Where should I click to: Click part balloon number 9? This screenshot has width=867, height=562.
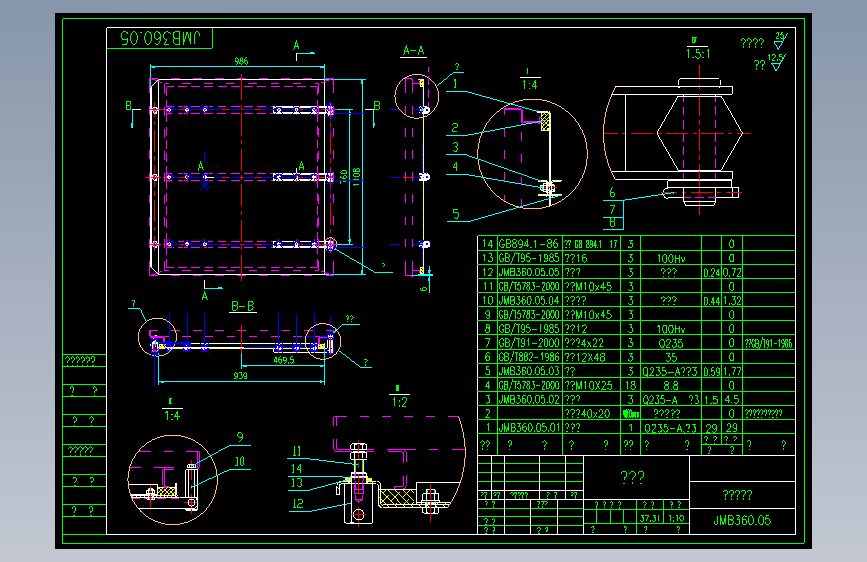tap(240, 437)
